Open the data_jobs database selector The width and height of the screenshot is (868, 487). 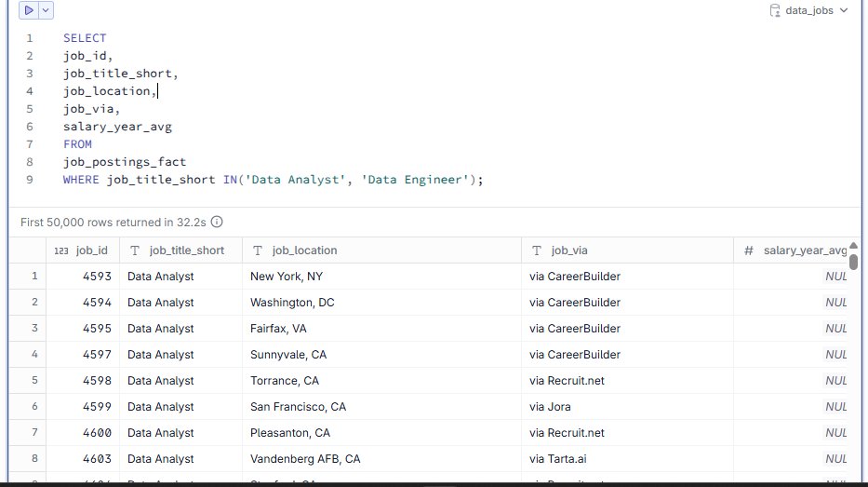pyautogui.click(x=808, y=10)
